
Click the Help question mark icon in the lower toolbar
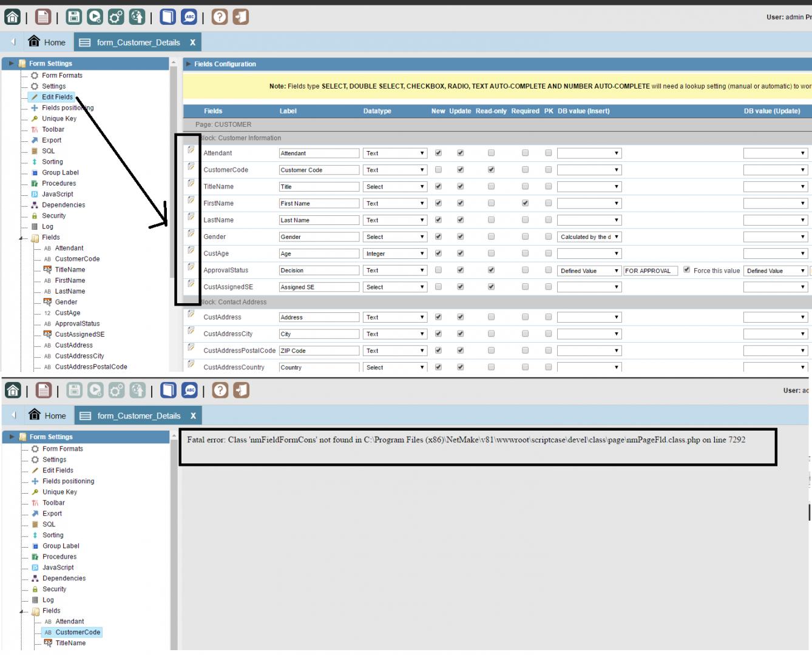pyautogui.click(x=220, y=390)
